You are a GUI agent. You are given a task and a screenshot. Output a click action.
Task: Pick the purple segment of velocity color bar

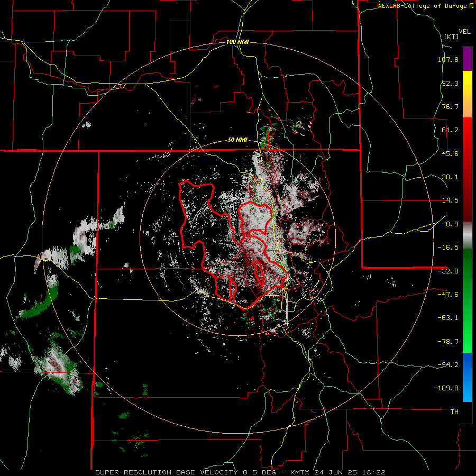point(467,59)
